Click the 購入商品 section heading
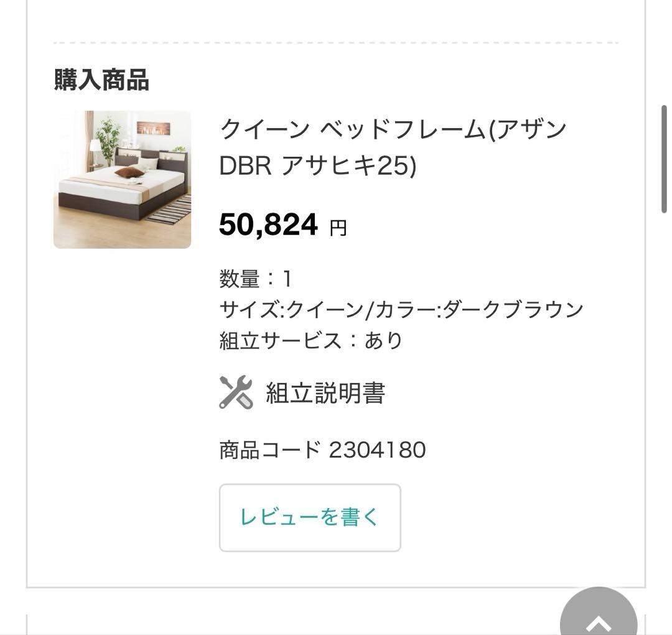Viewport: 672px width, 635px height. click(x=101, y=78)
